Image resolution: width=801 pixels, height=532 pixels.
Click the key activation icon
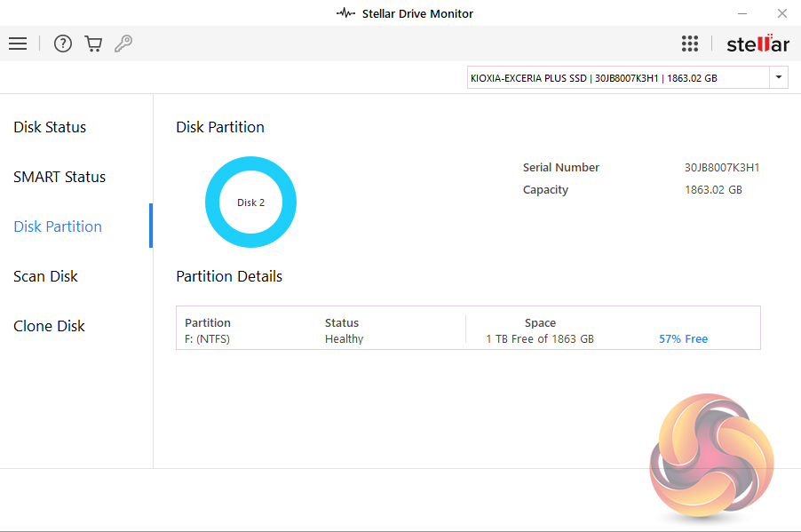pos(123,44)
